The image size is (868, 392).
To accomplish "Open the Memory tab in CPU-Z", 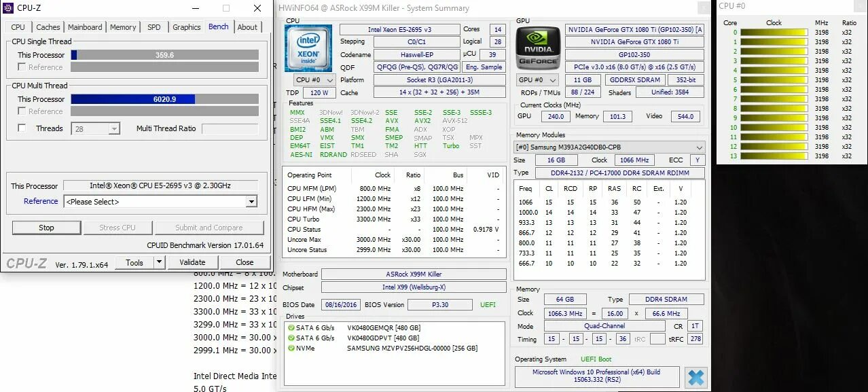I will tap(123, 27).
